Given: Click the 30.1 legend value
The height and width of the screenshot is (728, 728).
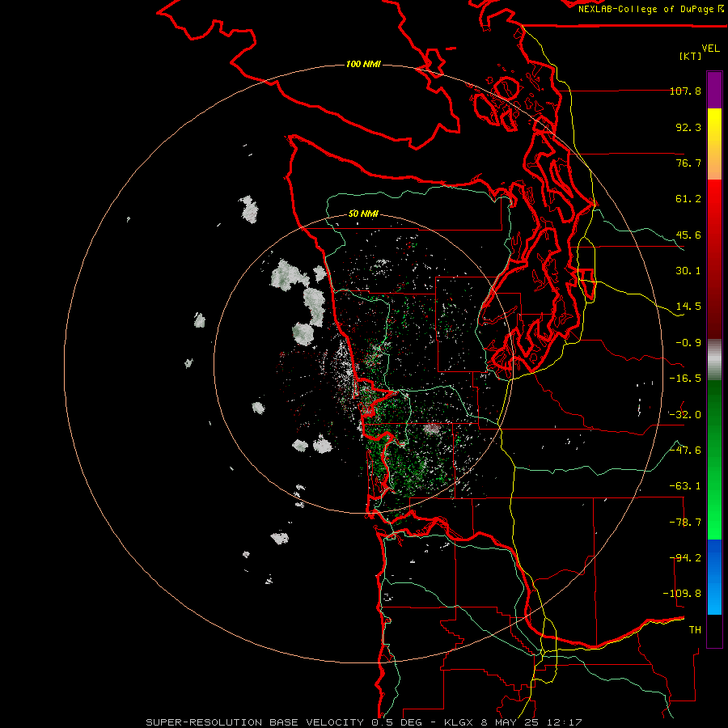Looking at the screenshot, I should [688, 271].
